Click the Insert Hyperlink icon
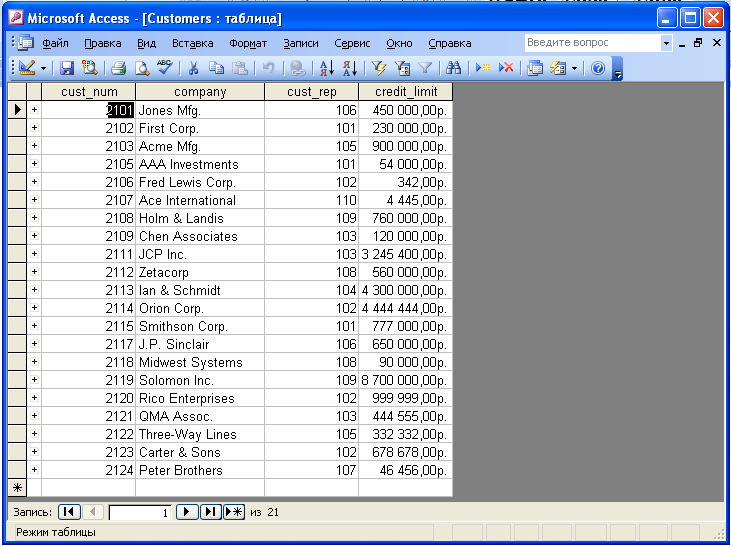Viewport: 731px width, 546px height. click(x=297, y=68)
